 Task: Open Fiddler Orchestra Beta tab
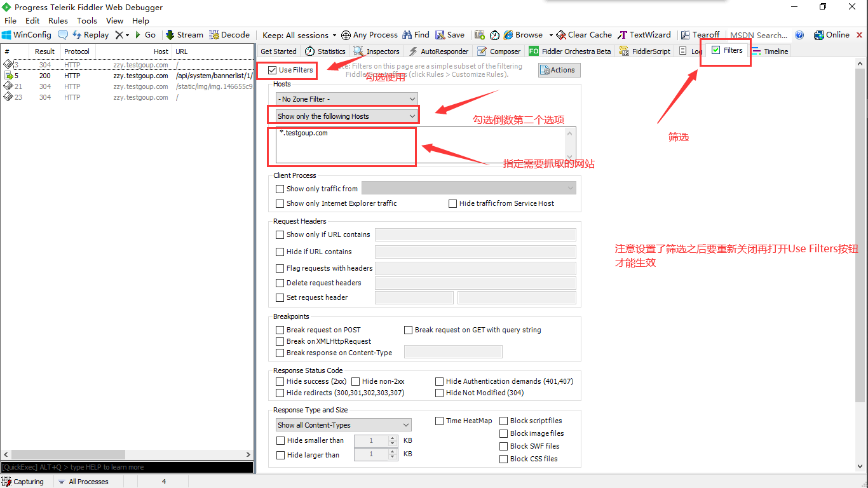click(x=570, y=51)
